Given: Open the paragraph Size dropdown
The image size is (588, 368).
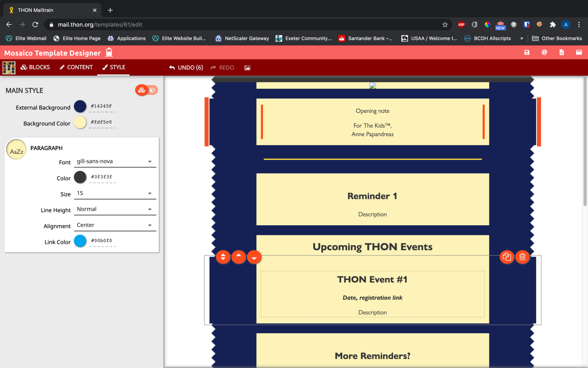Looking at the screenshot, I should pos(115,193).
